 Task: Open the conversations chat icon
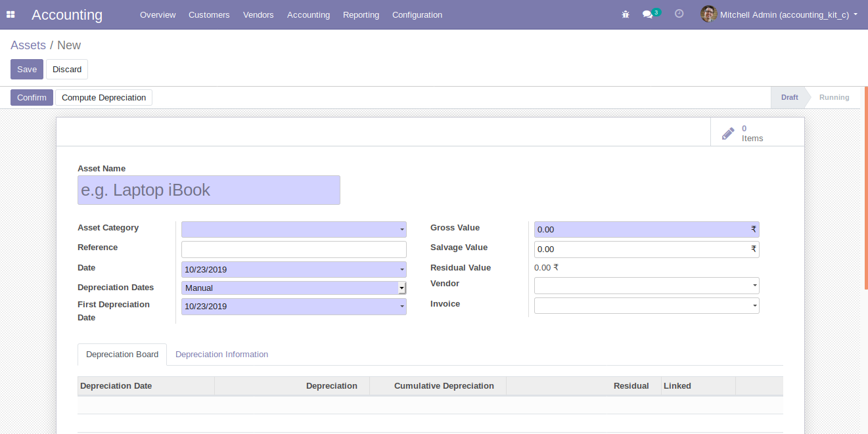648,14
